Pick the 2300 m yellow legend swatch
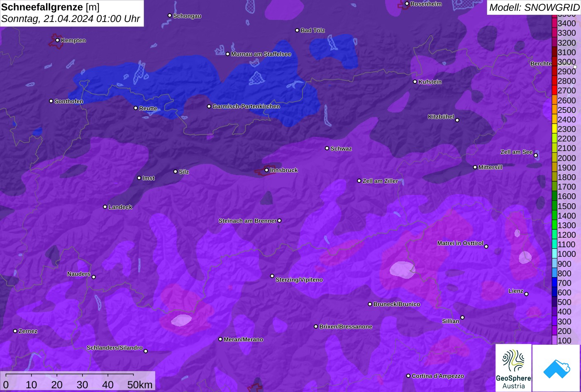Viewport: 581px width, 392px height. 554,129
